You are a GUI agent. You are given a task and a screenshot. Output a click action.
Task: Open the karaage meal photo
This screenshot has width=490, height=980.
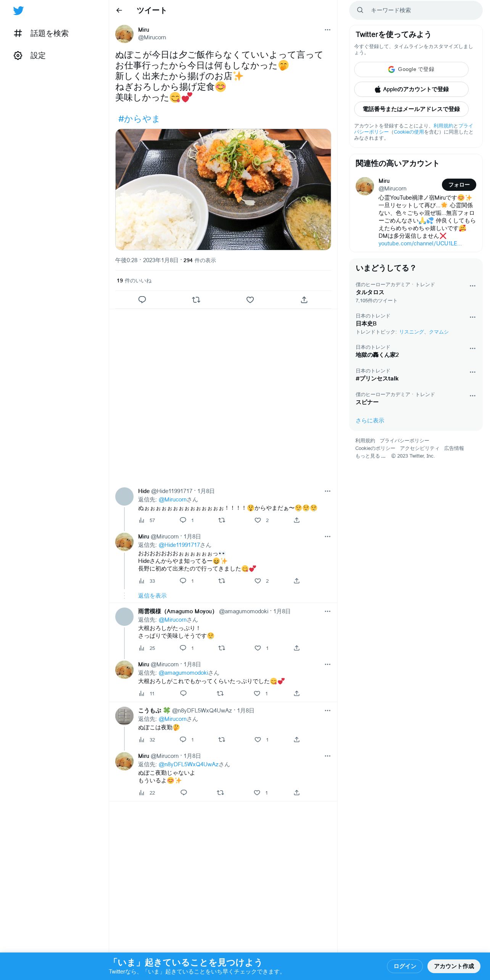(x=223, y=189)
